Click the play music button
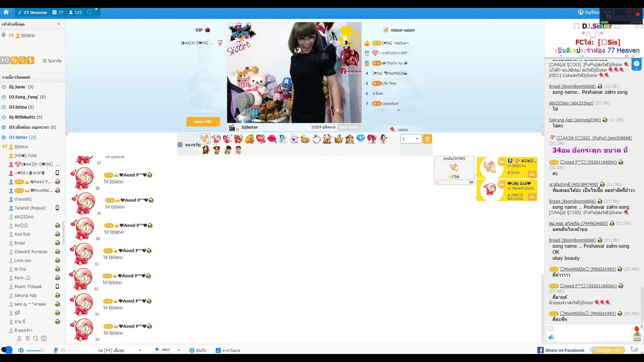 (163, 350)
